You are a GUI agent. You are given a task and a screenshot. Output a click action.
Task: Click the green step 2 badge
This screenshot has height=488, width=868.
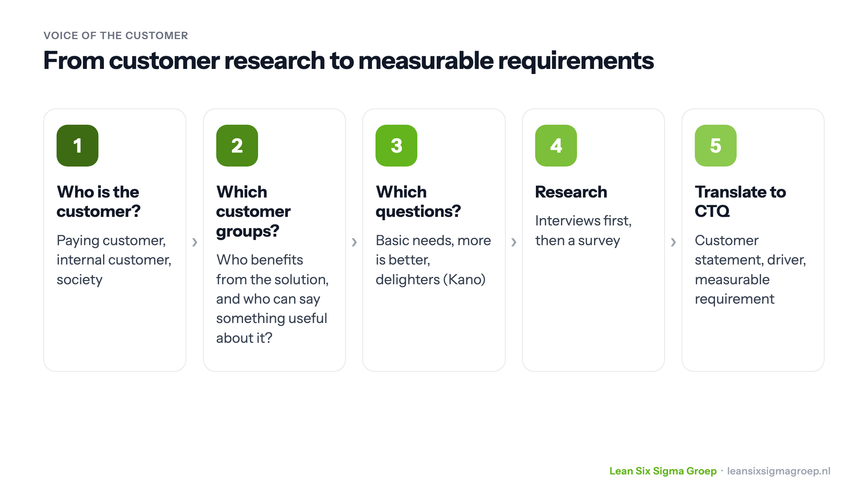tap(237, 146)
